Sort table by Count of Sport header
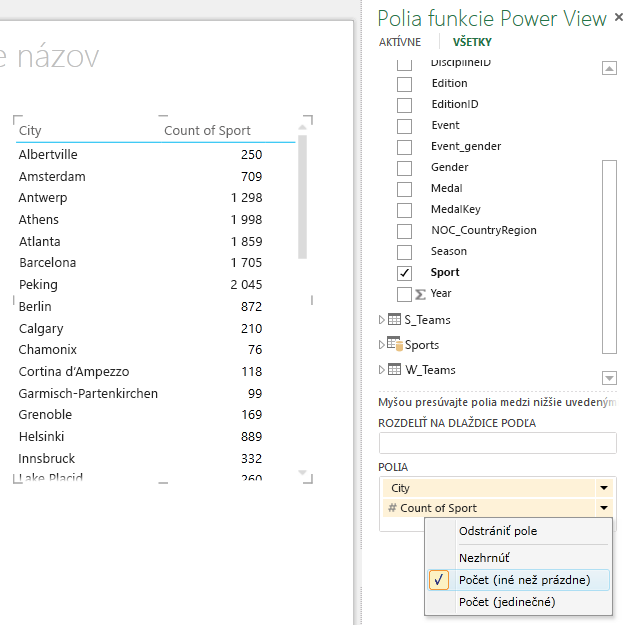 (207, 130)
